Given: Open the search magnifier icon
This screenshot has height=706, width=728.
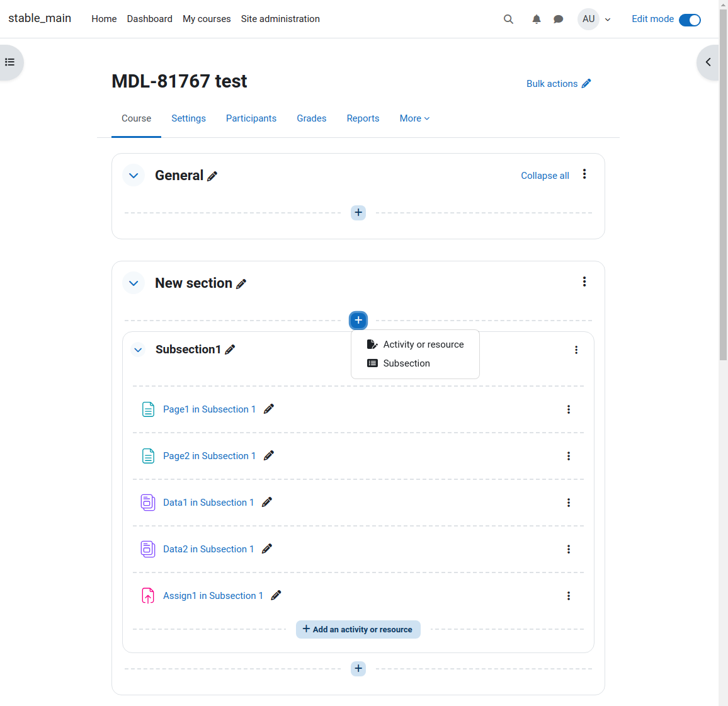Looking at the screenshot, I should pyautogui.click(x=508, y=19).
